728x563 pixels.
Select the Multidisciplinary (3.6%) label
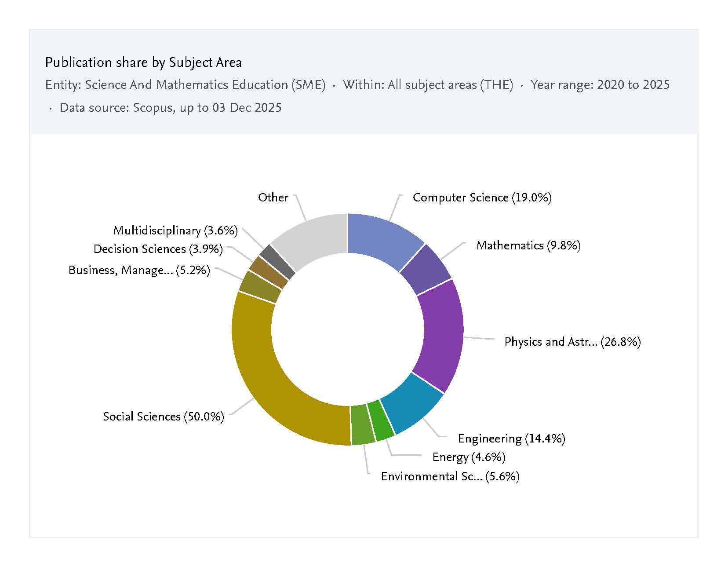point(175,230)
